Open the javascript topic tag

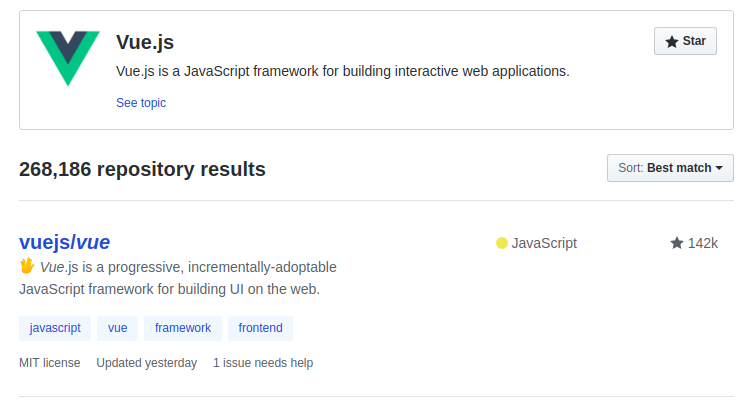tap(55, 328)
